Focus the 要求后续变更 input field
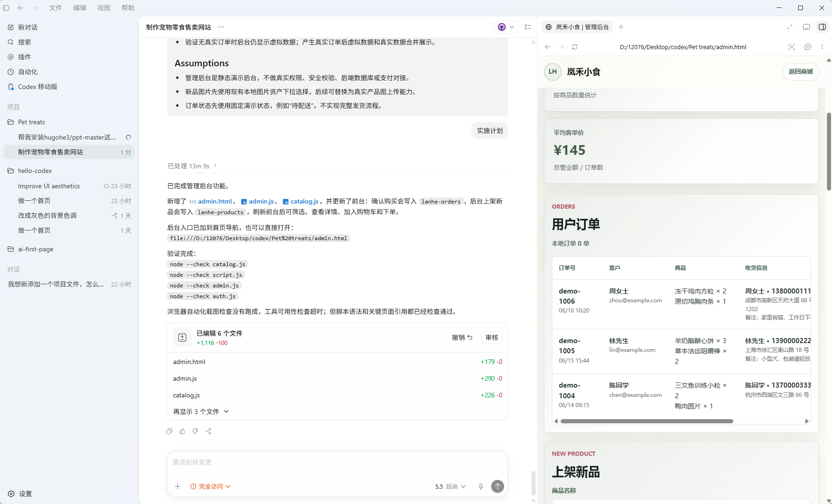Screen dimensions: 832x504 click(x=337, y=462)
